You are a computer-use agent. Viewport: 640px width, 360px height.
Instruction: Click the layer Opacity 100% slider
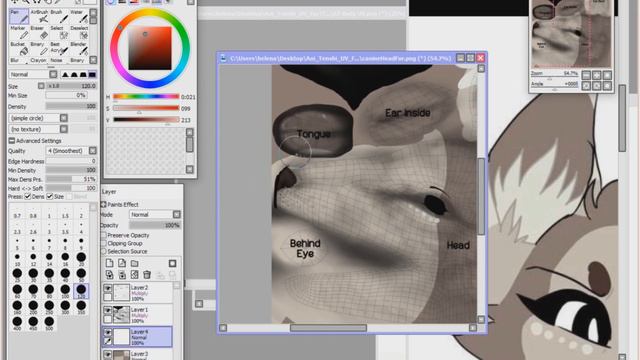click(155, 225)
